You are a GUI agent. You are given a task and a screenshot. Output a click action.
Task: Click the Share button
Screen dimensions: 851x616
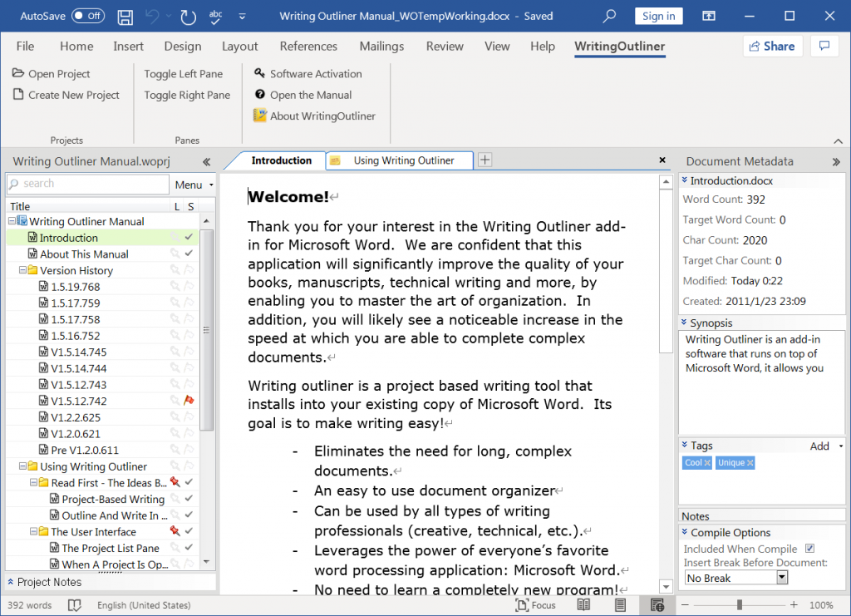tap(772, 46)
